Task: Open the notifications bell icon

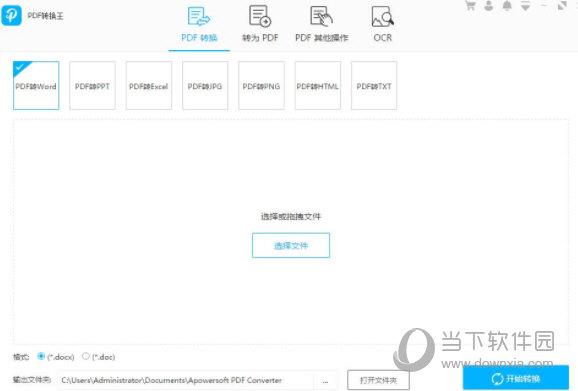Action: [x=507, y=6]
